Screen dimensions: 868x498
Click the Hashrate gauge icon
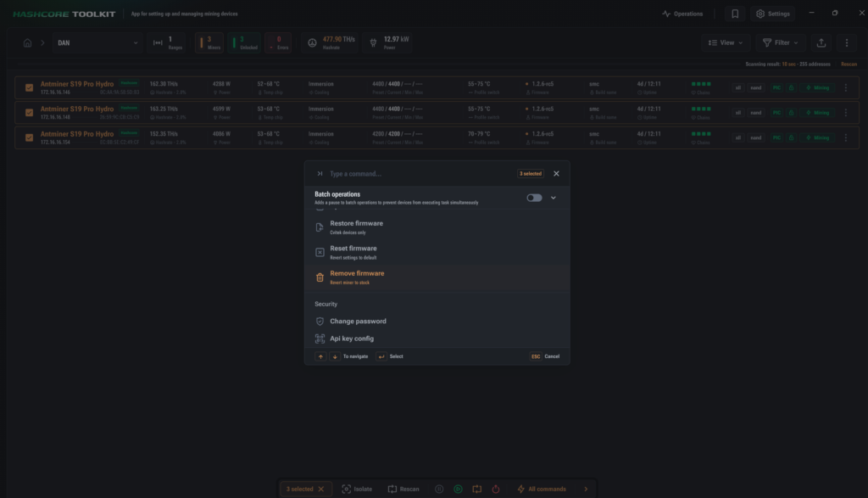click(x=312, y=42)
